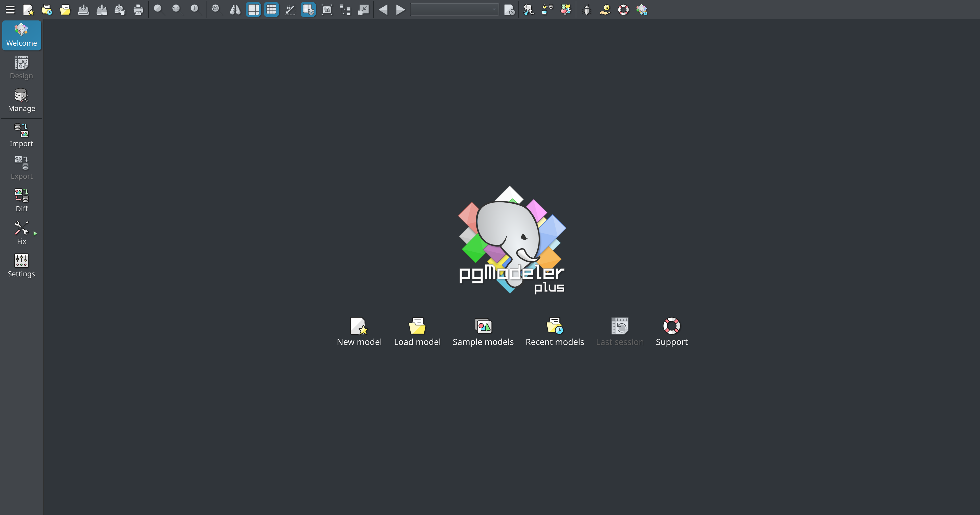This screenshot has width=980, height=515.
Task: Report a bug using the bug icon
Action: pos(586,9)
